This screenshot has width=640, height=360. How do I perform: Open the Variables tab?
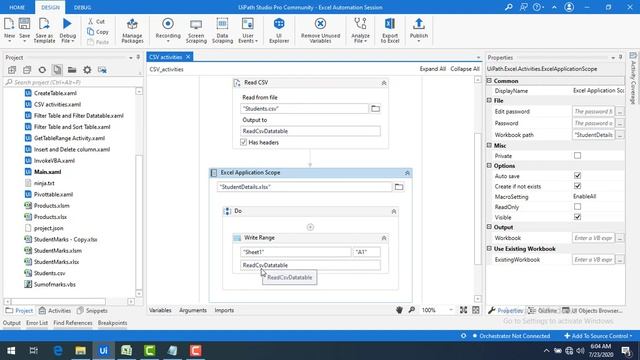pos(160,310)
